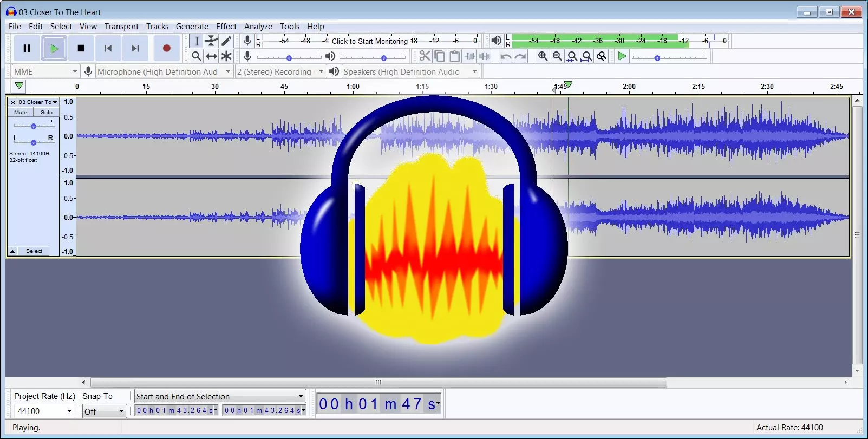Expand the Project Rate dropdown
The height and width of the screenshot is (439, 868).
point(69,411)
